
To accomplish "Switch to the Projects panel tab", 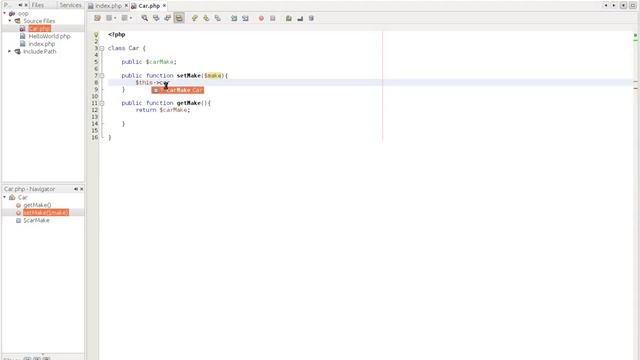I will coord(6,5).
